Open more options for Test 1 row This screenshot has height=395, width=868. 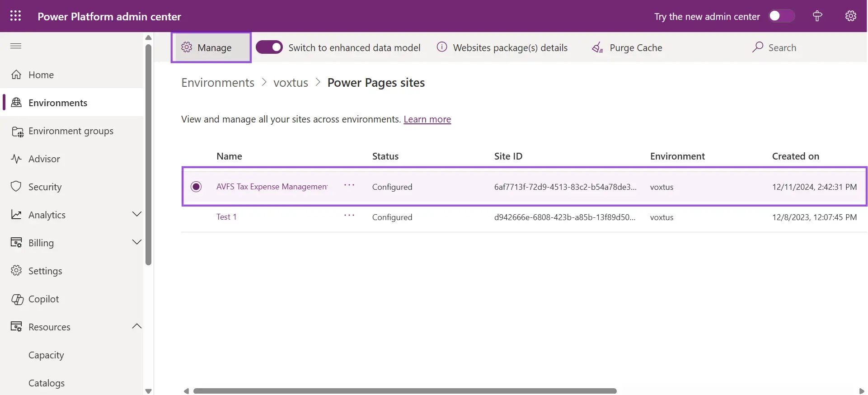pos(349,216)
